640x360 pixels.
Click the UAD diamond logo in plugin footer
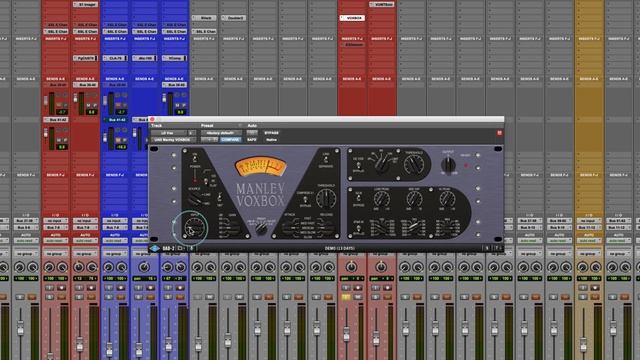coord(155,248)
